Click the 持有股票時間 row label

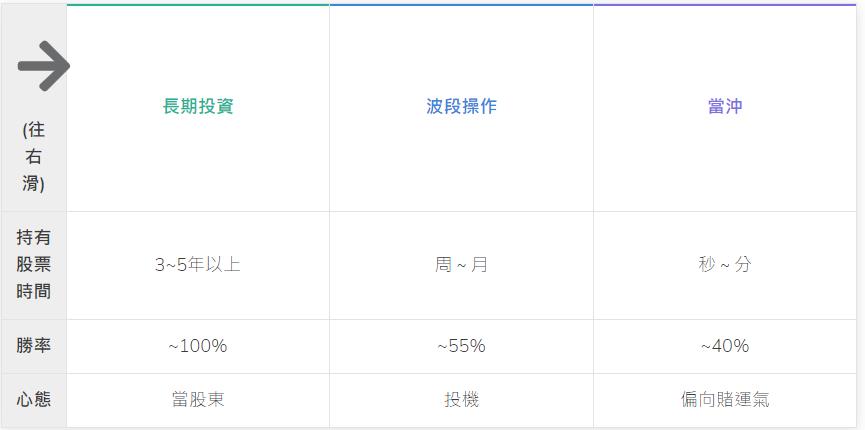[x=34, y=265]
